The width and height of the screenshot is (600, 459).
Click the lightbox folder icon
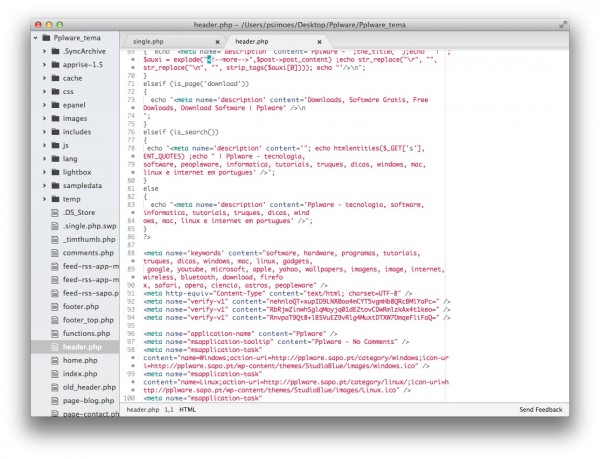[55, 172]
